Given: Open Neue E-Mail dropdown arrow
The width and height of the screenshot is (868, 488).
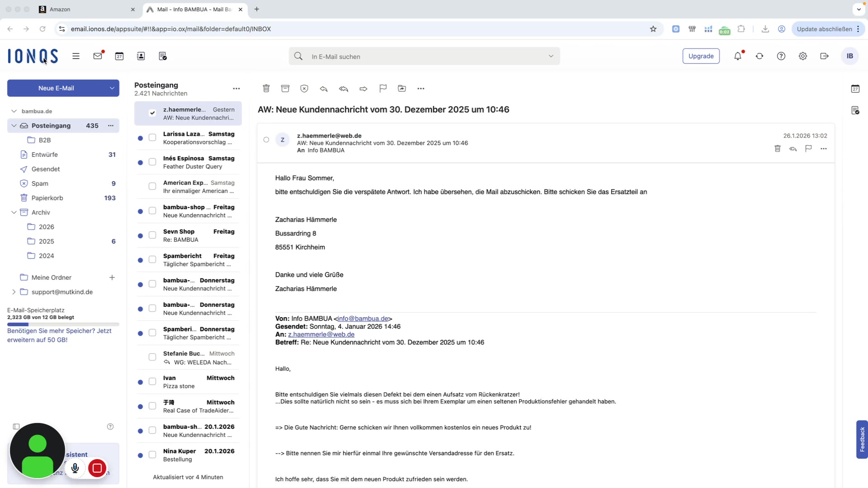Looking at the screenshot, I should click(112, 88).
